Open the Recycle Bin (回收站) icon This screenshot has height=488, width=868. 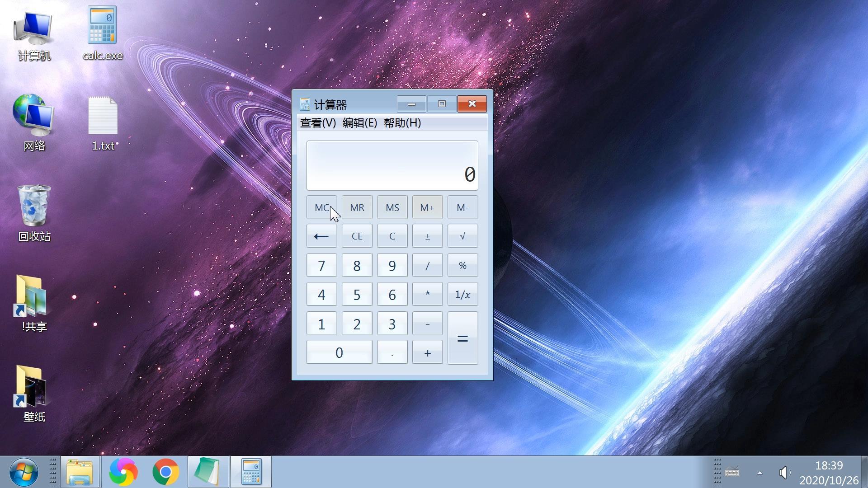[x=34, y=212]
